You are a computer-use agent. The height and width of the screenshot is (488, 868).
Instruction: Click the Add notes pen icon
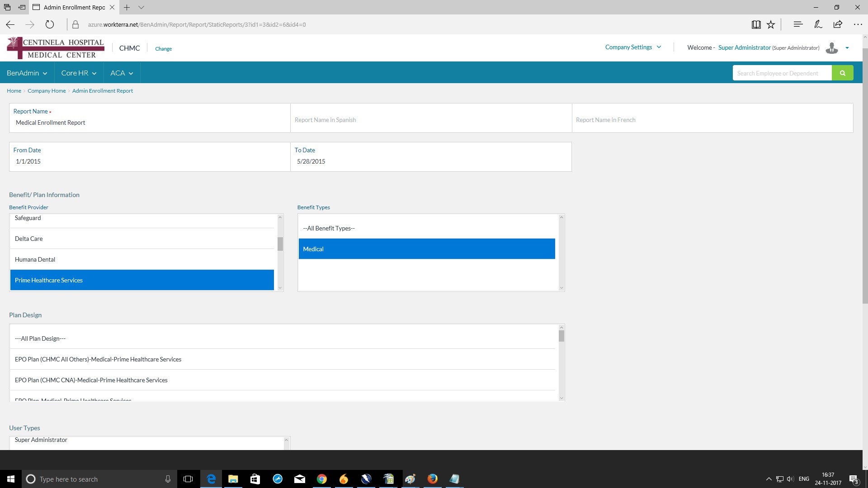tap(818, 24)
